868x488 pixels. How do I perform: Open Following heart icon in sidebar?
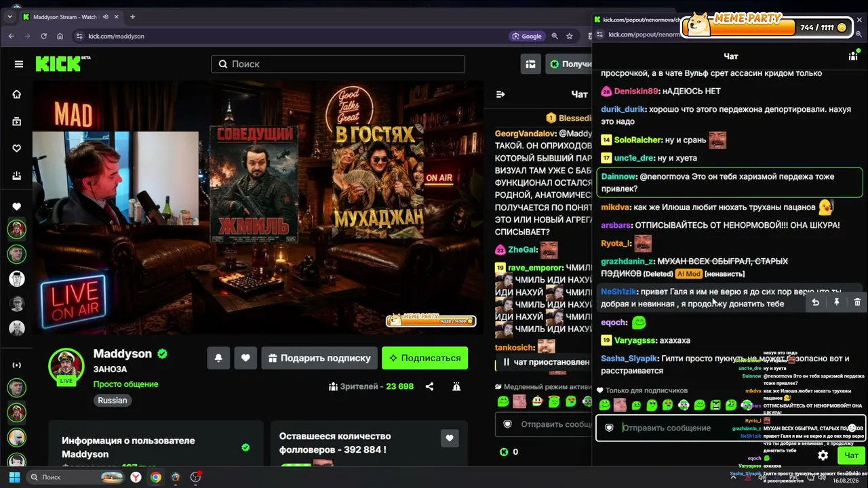17,148
